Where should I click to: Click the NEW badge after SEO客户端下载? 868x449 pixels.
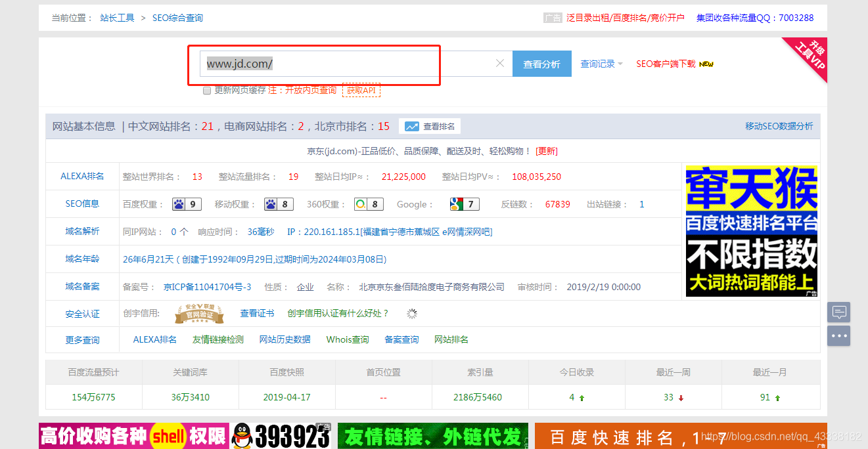[x=706, y=64]
